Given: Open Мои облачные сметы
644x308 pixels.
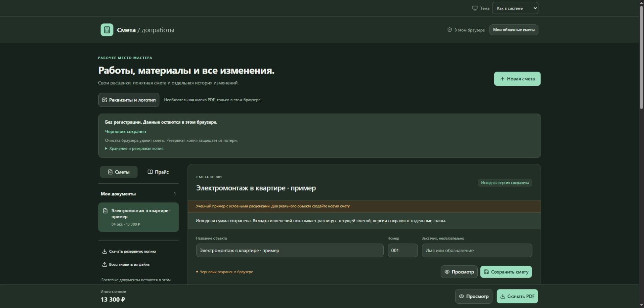Looking at the screenshot, I should [514, 30].
